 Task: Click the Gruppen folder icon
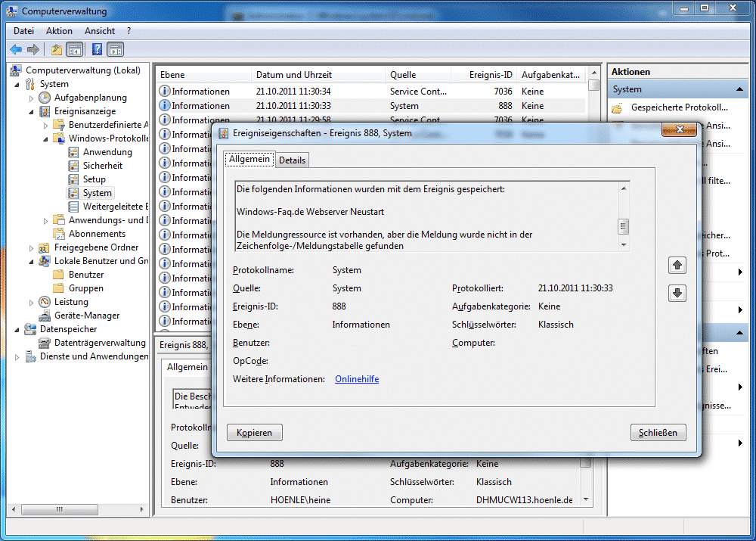tap(58, 288)
